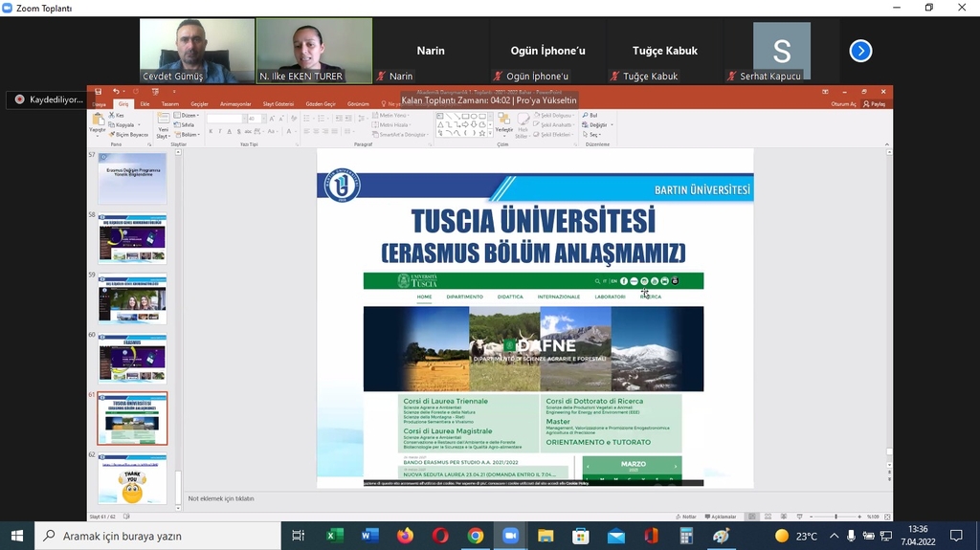Click the Paylaş share button

(x=875, y=103)
